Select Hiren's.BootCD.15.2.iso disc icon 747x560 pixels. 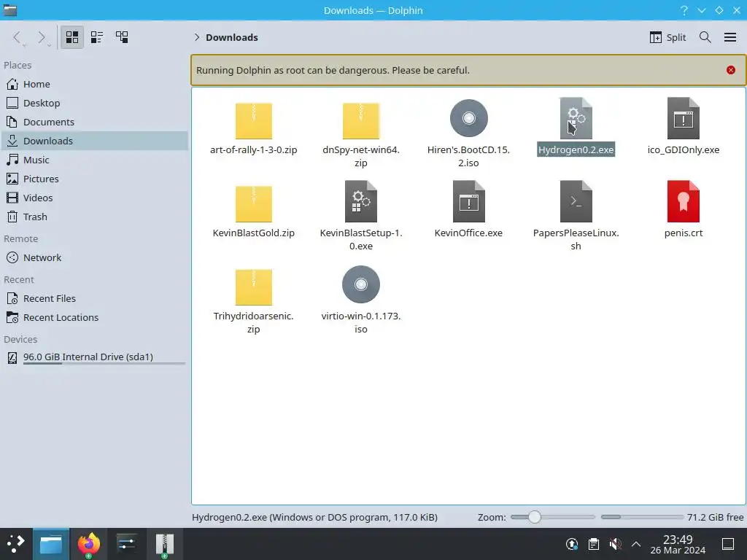coord(469,118)
